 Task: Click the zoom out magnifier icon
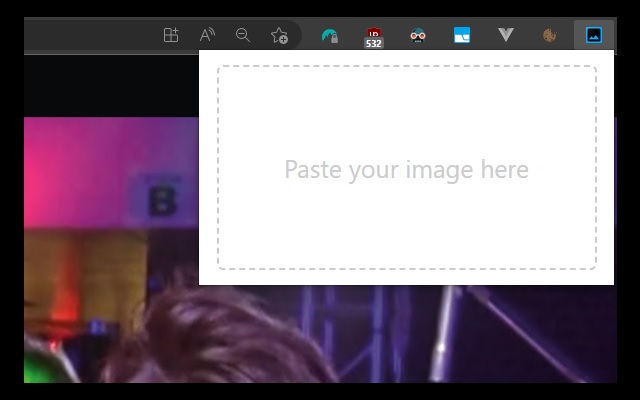[243, 35]
